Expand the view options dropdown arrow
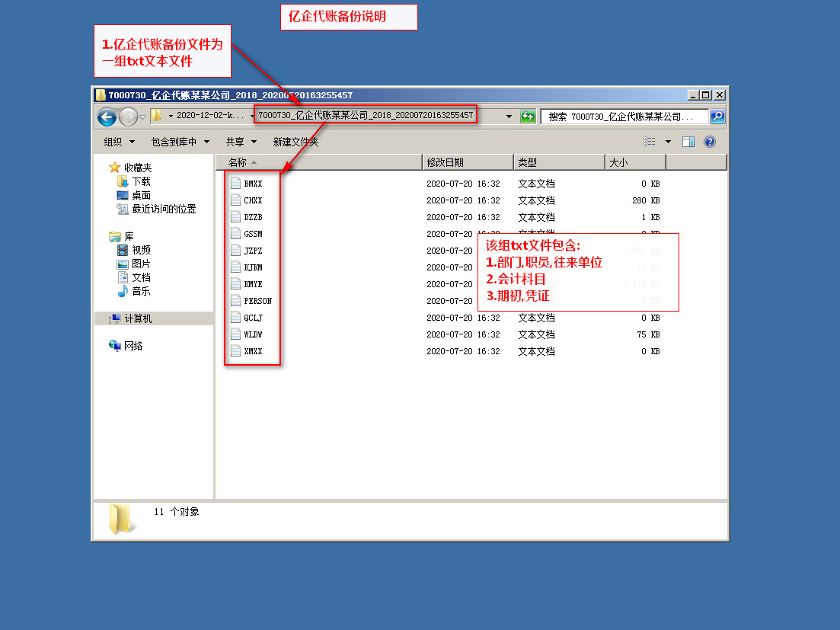 [668, 142]
